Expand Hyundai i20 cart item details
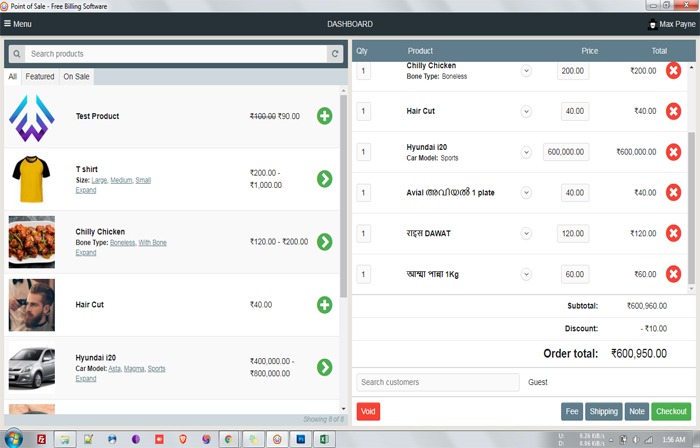The height and width of the screenshot is (448, 700). click(x=526, y=152)
